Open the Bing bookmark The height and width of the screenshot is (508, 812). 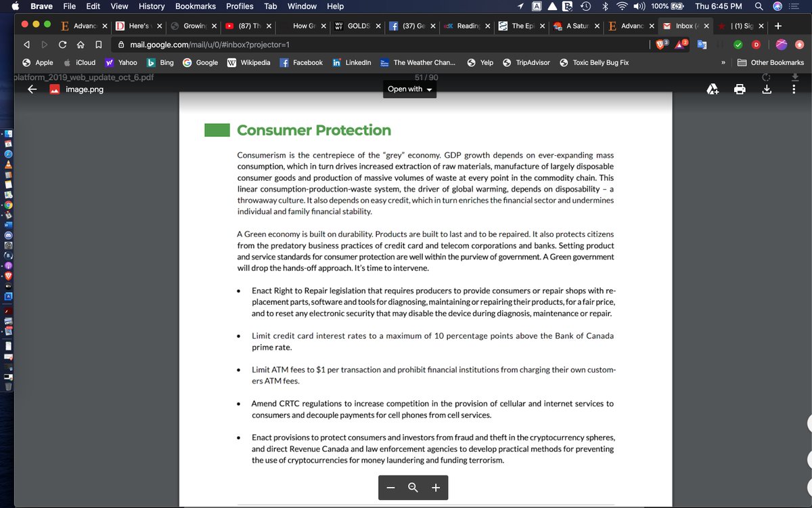point(160,62)
